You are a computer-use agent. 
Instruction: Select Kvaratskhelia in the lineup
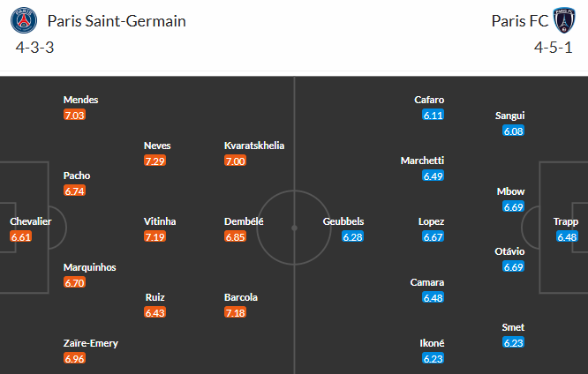(x=254, y=146)
